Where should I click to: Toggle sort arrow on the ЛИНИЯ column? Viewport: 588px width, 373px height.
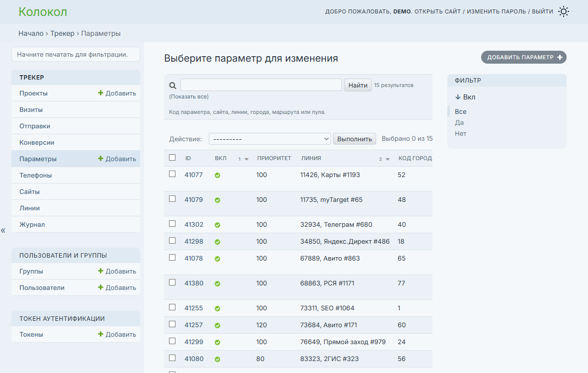[x=388, y=159]
